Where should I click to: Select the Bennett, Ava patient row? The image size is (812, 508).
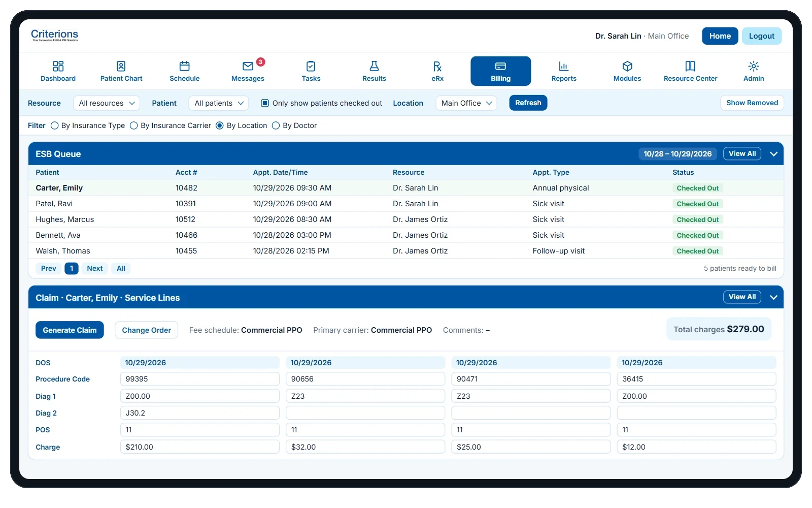click(x=406, y=235)
